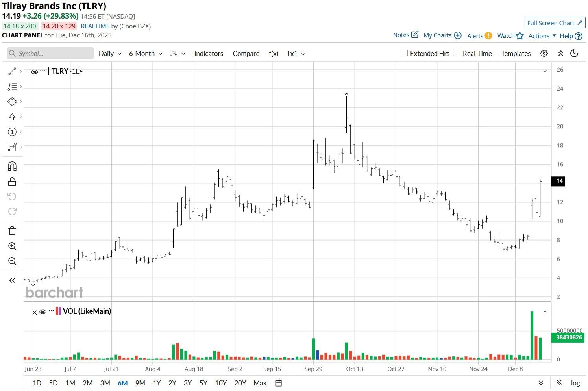Open the Fibonacci retracement tools
The height and width of the screenshot is (391, 588).
coord(12,86)
